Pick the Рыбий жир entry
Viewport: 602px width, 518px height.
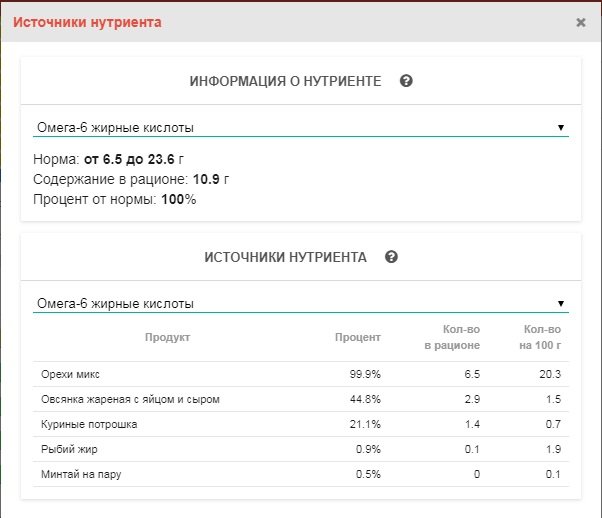click(69, 449)
